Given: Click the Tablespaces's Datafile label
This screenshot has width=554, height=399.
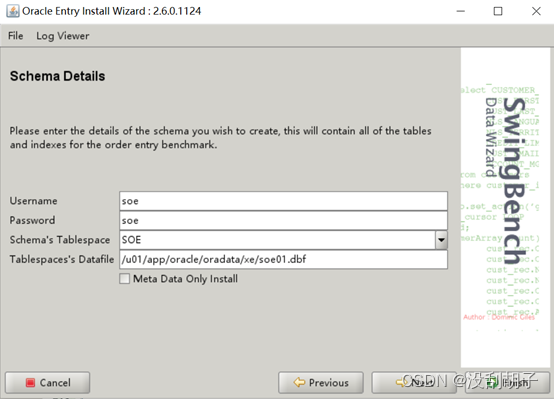Looking at the screenshot, I should (62, 259).
